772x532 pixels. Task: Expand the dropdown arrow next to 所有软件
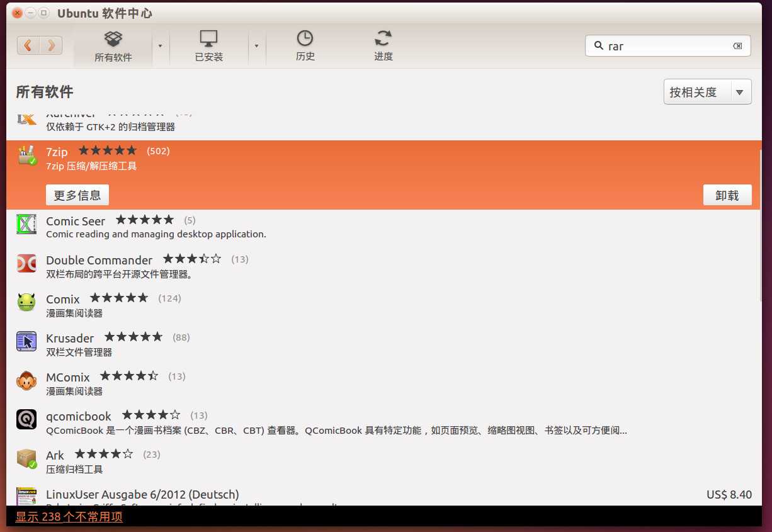click(x=161, y=46)
